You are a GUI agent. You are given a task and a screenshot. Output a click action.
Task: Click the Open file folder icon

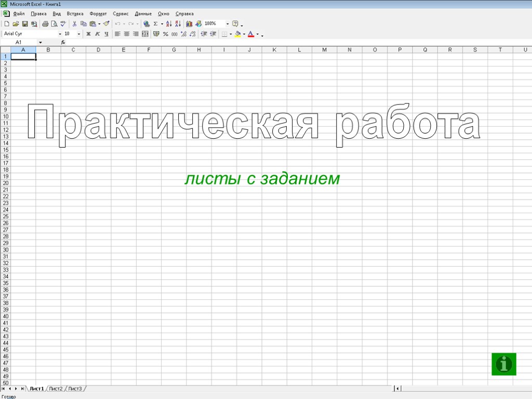pos(16,24)
